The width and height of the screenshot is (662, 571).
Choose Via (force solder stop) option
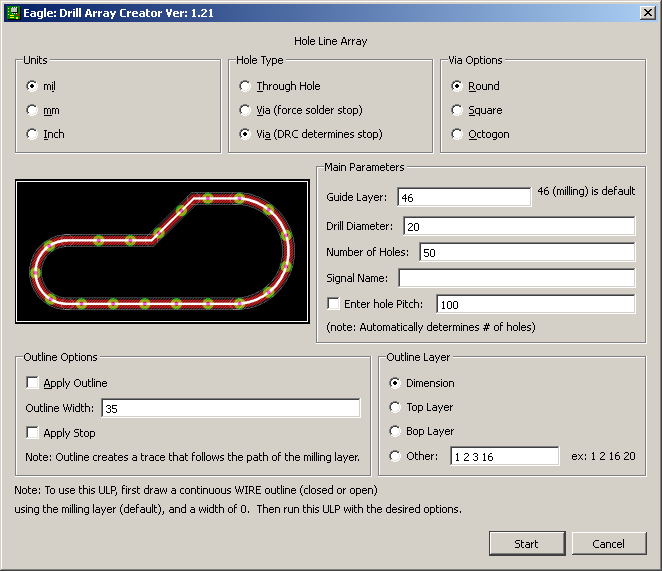pyautogui.click(x=245, y=110)
